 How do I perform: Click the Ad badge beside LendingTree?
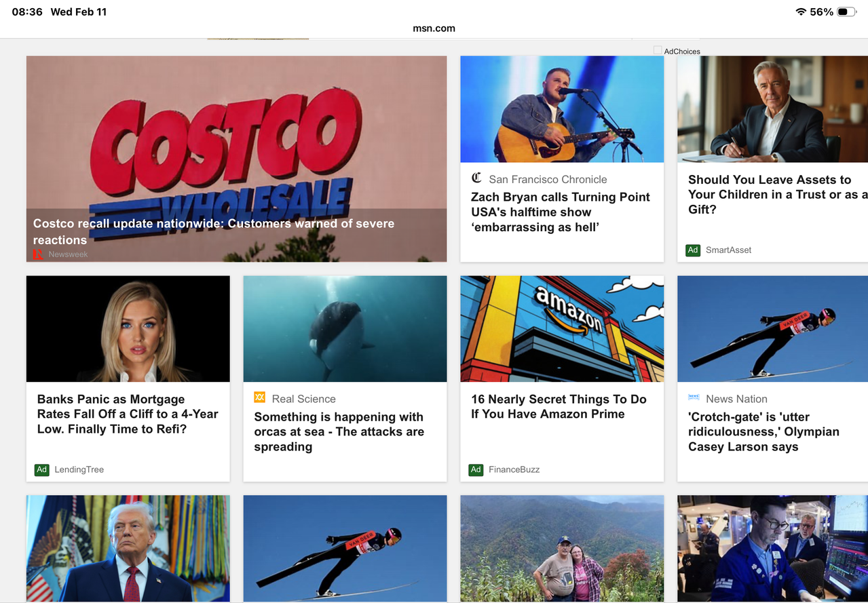click(x=42, y=469)
